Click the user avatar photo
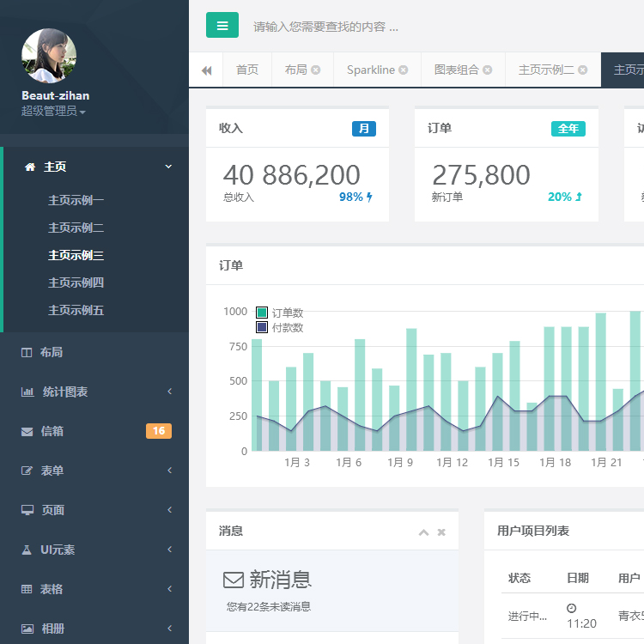The height and width of the screenshot is (644, 644). pyautogui.click(x=49, y=56)
